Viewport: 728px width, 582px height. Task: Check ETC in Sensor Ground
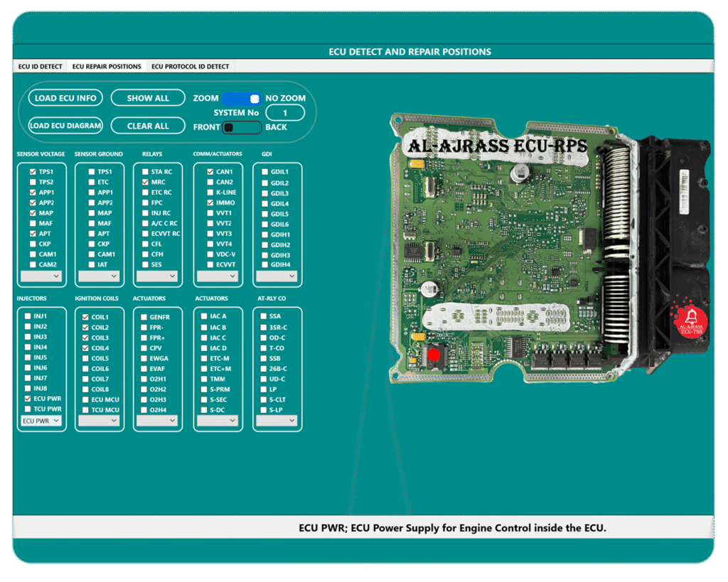point(92,182)
